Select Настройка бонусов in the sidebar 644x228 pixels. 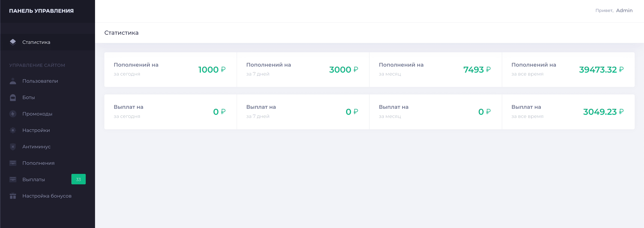click(47, 196)
